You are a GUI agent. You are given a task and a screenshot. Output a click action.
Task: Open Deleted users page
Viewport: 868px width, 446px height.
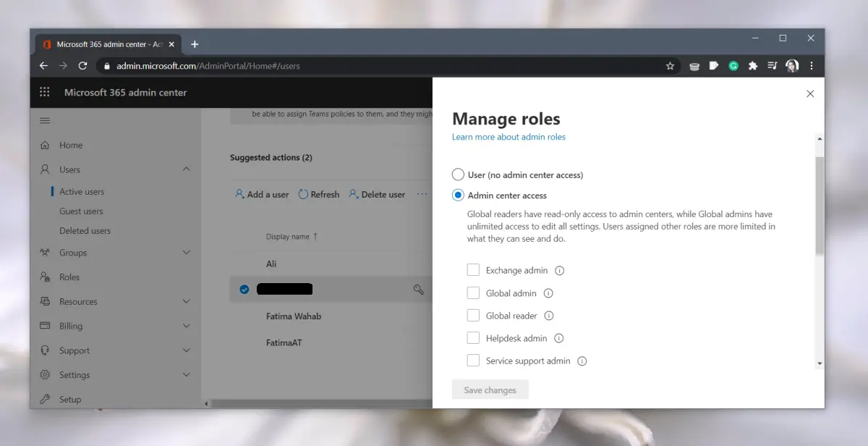coord(85,231)
